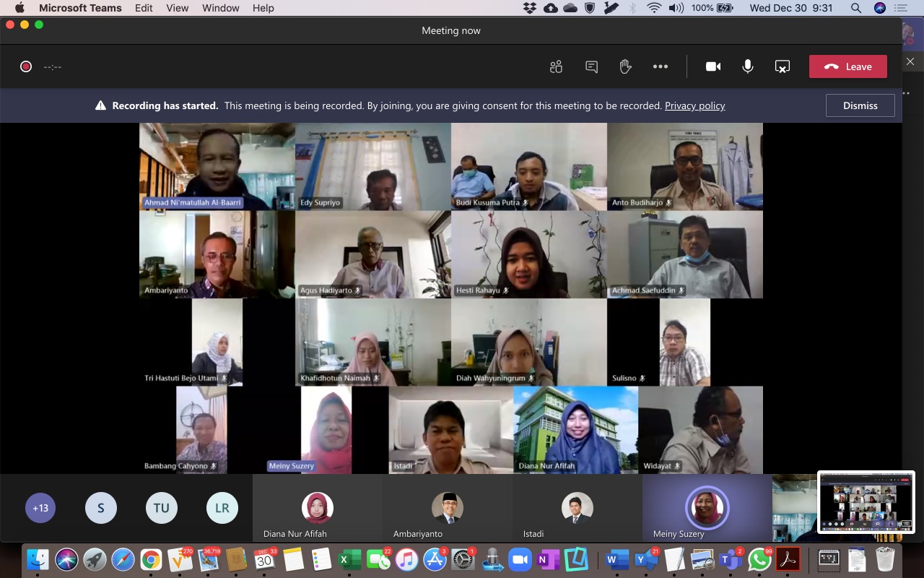Show the meeting participants panel
The height and width of the screenshot is (578, 924).
pyautogui.click(x=556, y=66)
